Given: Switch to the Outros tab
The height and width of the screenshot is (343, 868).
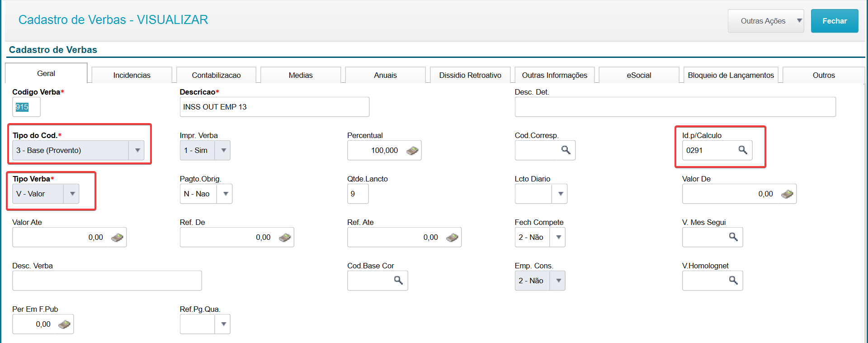Looking at the screenshot, I should pyautogui.click(x=824, y=75).
